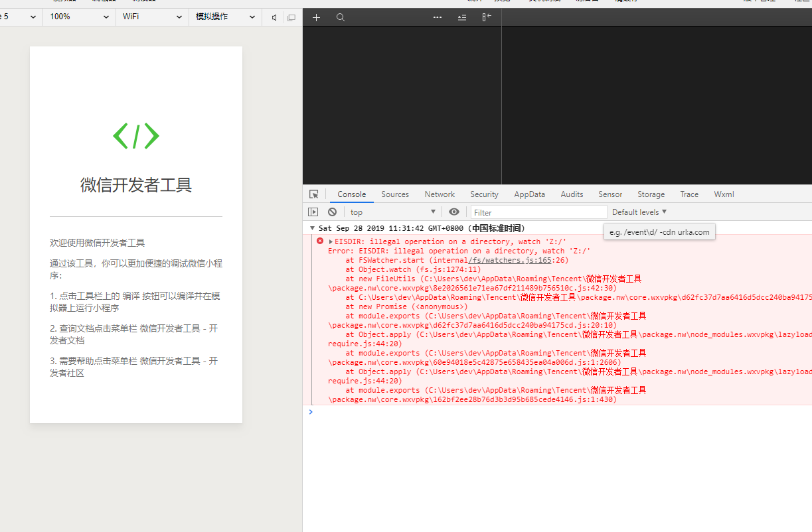
Task: Click the 'Error: EISDIR: illegal operation' second line
Action: [x=459, y=251]
